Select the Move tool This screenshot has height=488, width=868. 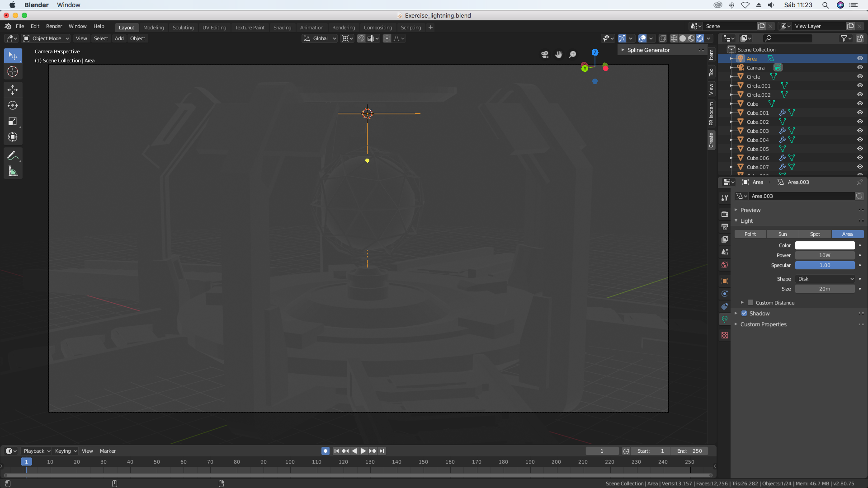point(13,89)
